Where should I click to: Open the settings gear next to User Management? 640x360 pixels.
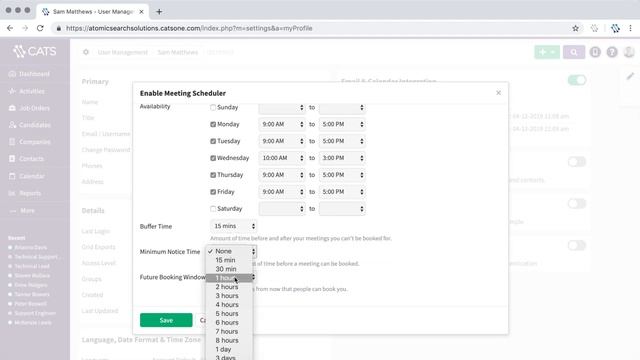86,52
